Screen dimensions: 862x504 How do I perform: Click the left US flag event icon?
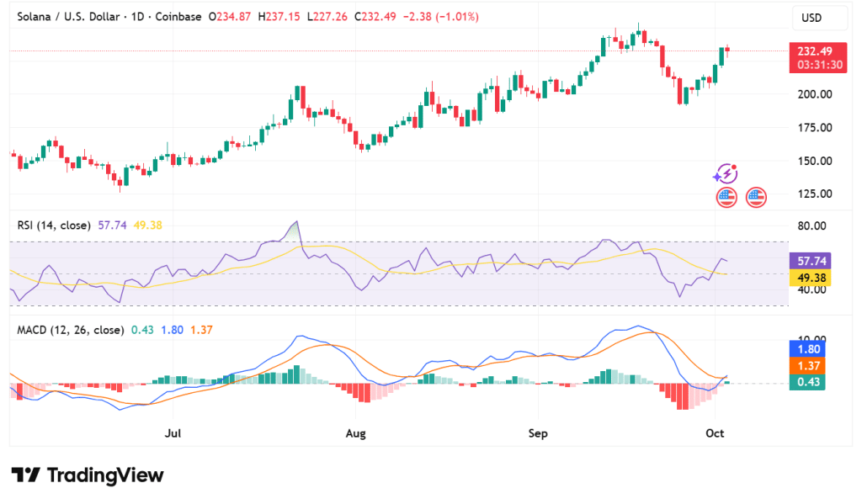[x=726, y=199]
